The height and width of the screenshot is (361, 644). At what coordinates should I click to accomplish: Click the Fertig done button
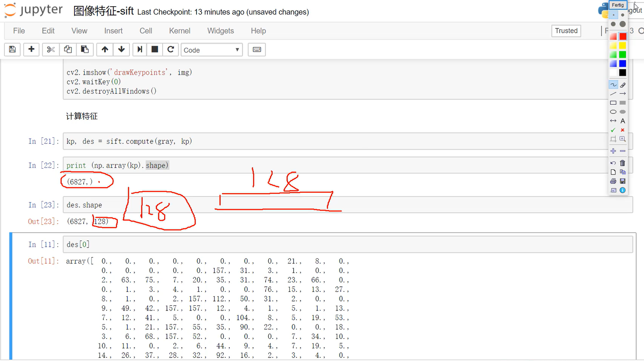pyautogui.click(x=618, y=5)
